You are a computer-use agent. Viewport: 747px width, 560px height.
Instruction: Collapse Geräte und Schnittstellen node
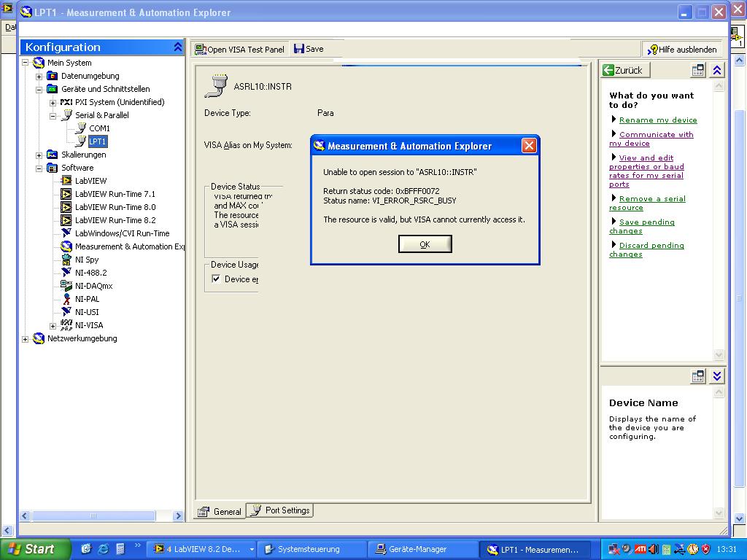coord(39,89)
